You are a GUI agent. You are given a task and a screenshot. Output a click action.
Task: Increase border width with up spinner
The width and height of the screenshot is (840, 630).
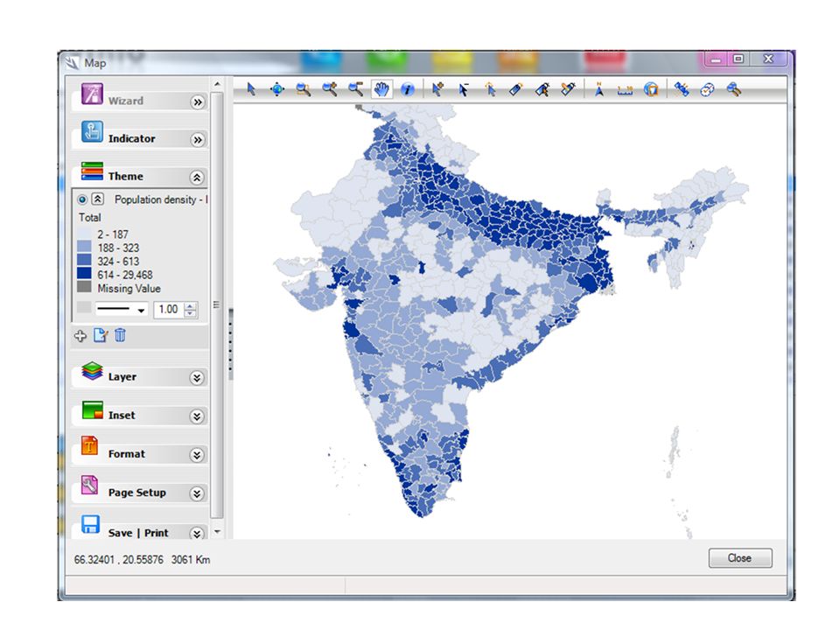coord(190,306)
